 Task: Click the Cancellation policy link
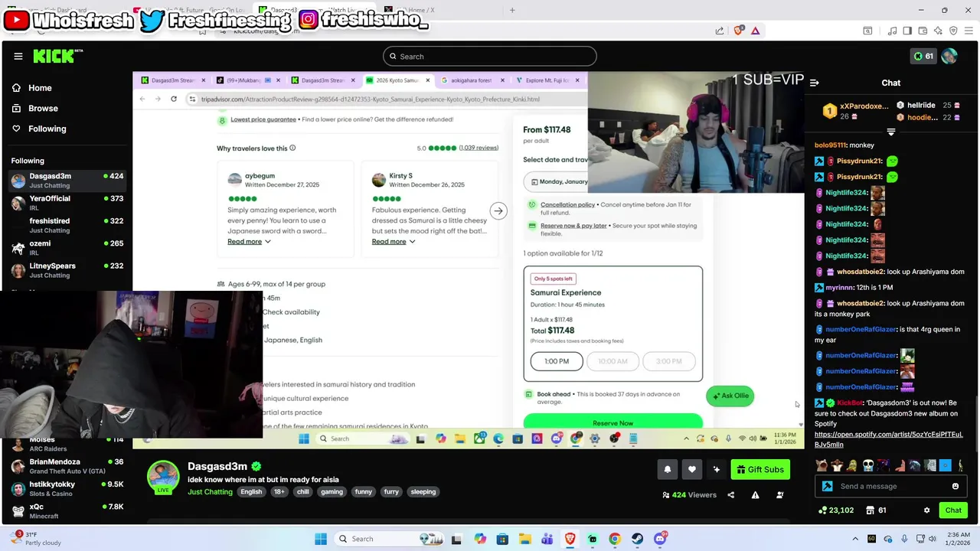[x=567, y=205]
